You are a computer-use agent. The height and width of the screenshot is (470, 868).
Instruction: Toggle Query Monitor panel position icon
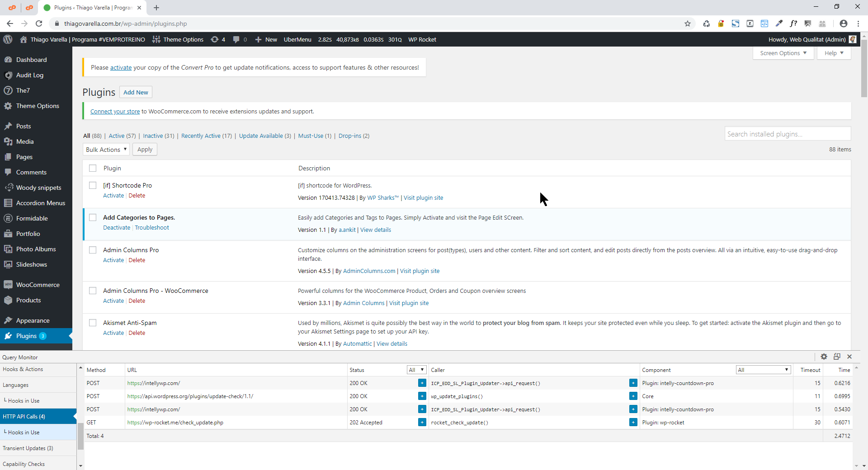(x=837, y=357)
